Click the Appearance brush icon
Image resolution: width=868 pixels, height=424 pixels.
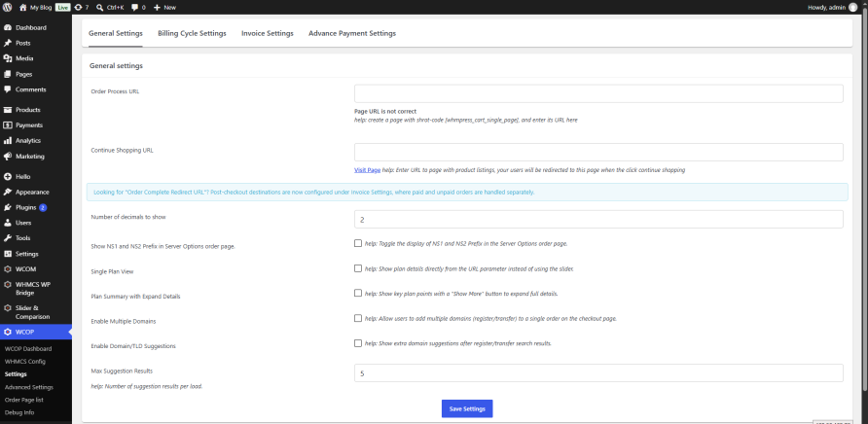[8, 193]
